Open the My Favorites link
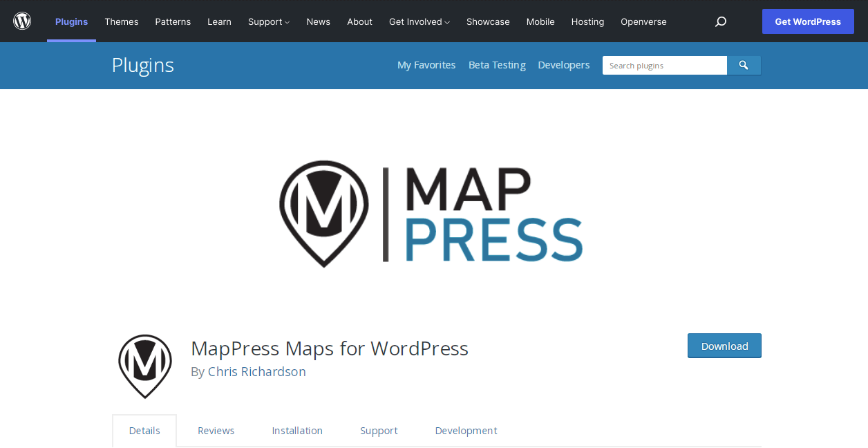868x448 pixels. click(426, 64)
